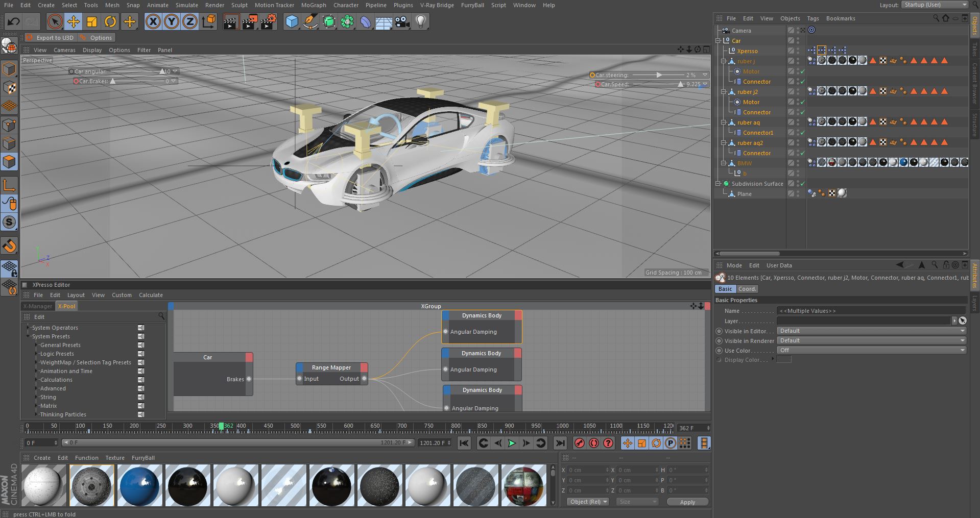Adjust Car.Speed slider in viewport
980x518 pixels.
point(680,84)
